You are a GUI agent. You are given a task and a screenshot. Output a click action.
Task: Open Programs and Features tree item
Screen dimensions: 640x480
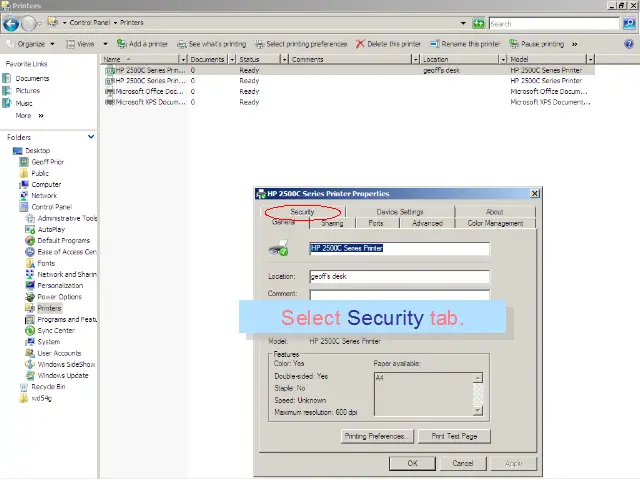67,320
